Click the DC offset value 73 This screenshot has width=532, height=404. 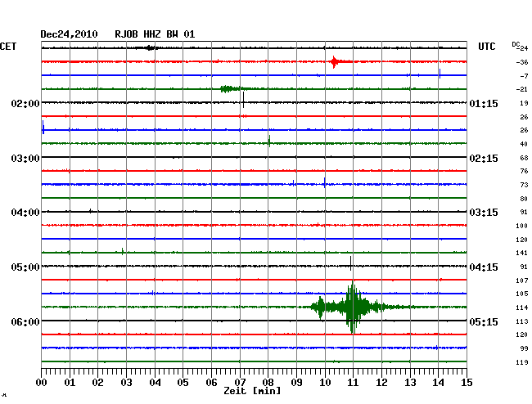tap(524, 185)
